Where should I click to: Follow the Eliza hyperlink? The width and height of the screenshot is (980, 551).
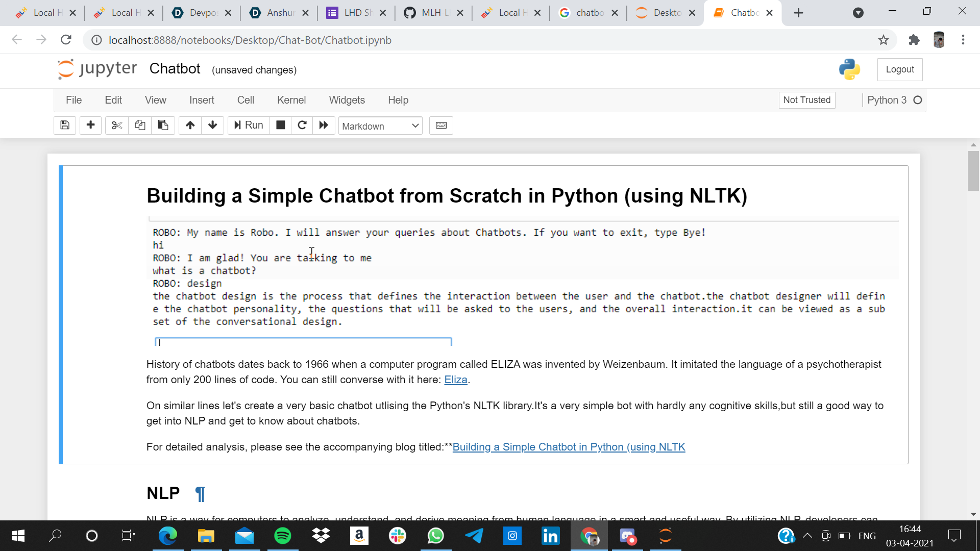click(455, 380)
